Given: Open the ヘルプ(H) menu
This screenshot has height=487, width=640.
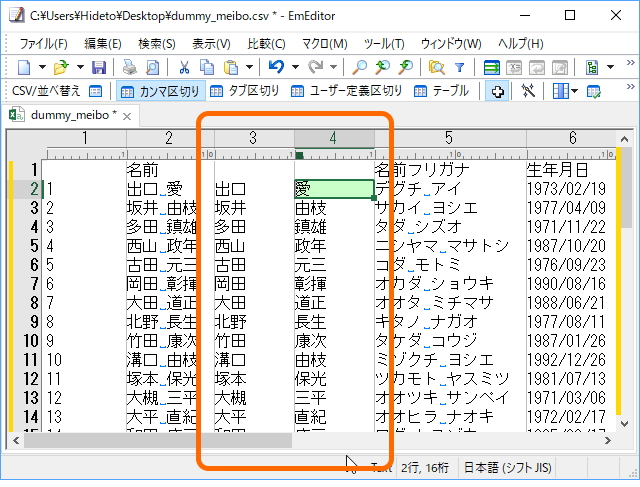Looking at the screenshot, I should 521,44.
